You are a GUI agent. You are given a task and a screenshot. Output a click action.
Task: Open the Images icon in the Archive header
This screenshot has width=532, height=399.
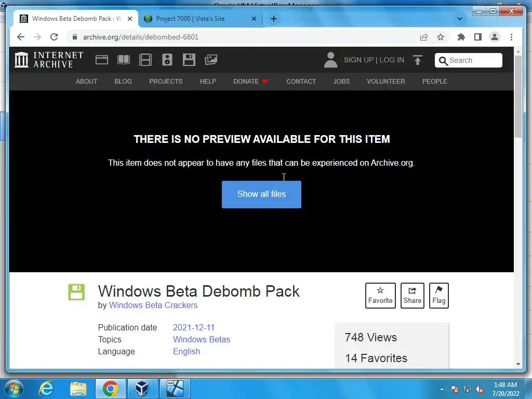[x=211, y=60]
